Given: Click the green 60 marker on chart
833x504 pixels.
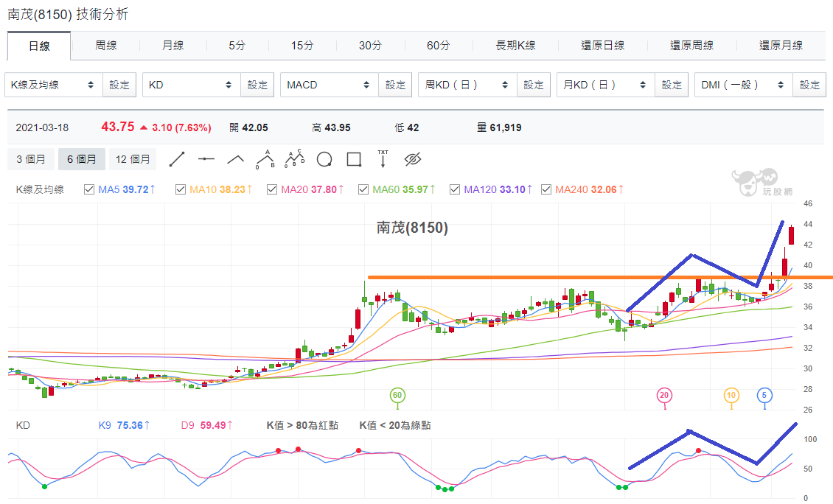Looking at the screenshot, I should tap(397, 395).
